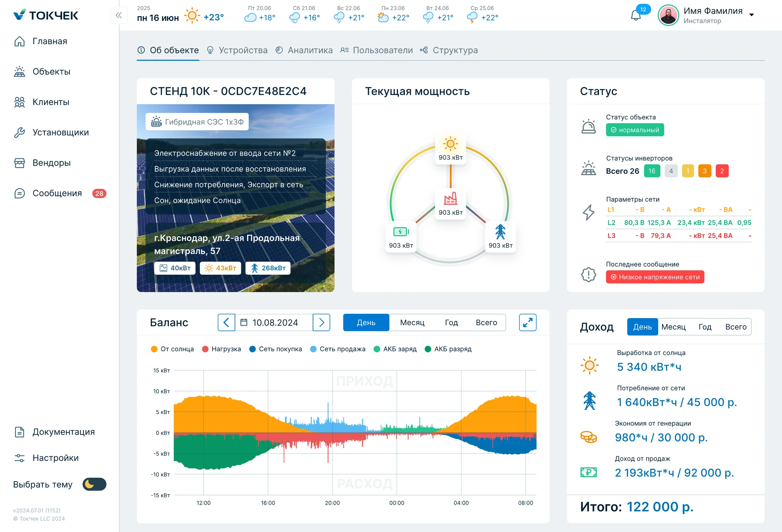Select Год in Доход period switcher
The width and height of the screenshot is (782, 532).
(x=705, y=327)
